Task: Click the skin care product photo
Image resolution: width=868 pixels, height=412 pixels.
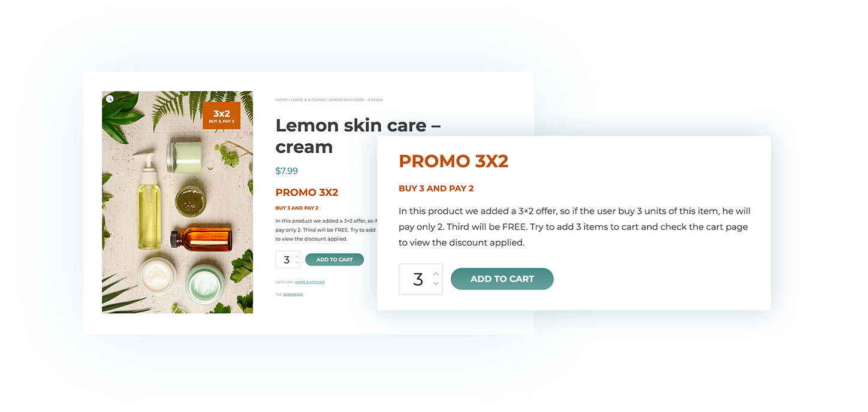Action: pyautogui.click(x=177, y=202)
